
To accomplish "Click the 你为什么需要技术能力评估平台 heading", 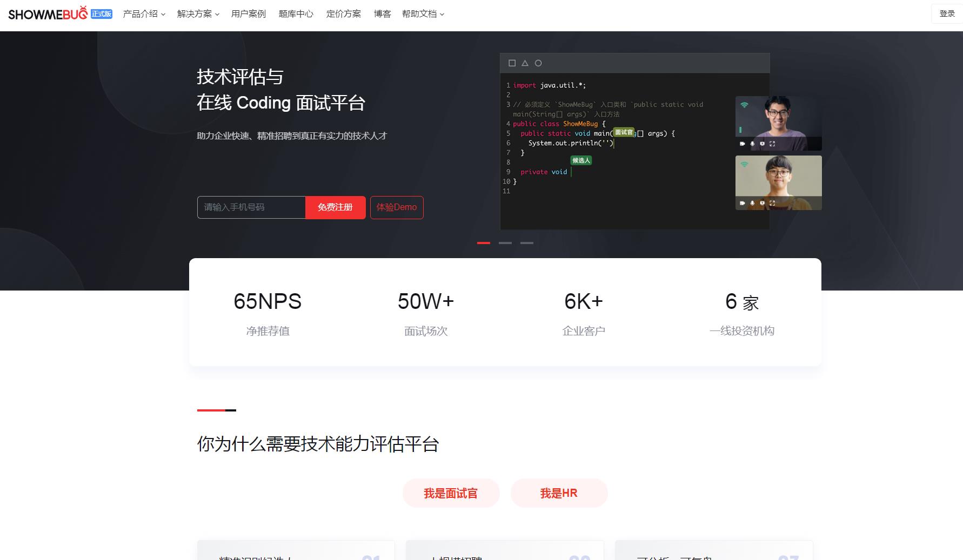I will tap(318, 444).
